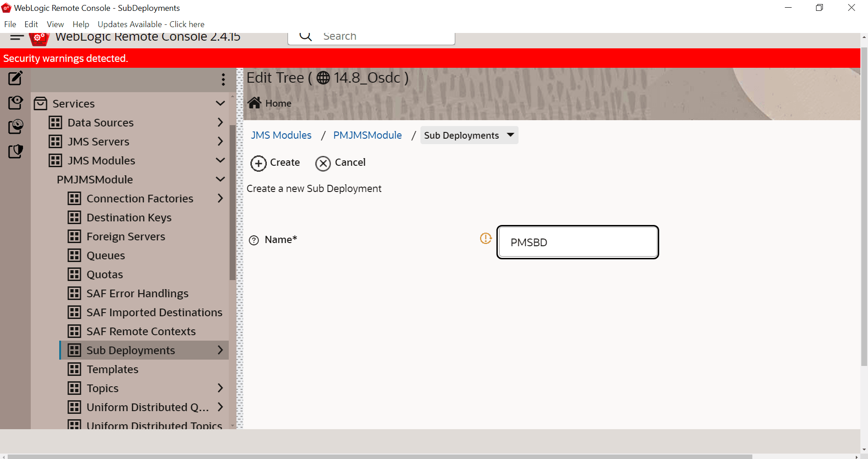Open the Security Data Tree icon
Image resolution: width=868 pixels, height=459 pixels.
[15, 151]
